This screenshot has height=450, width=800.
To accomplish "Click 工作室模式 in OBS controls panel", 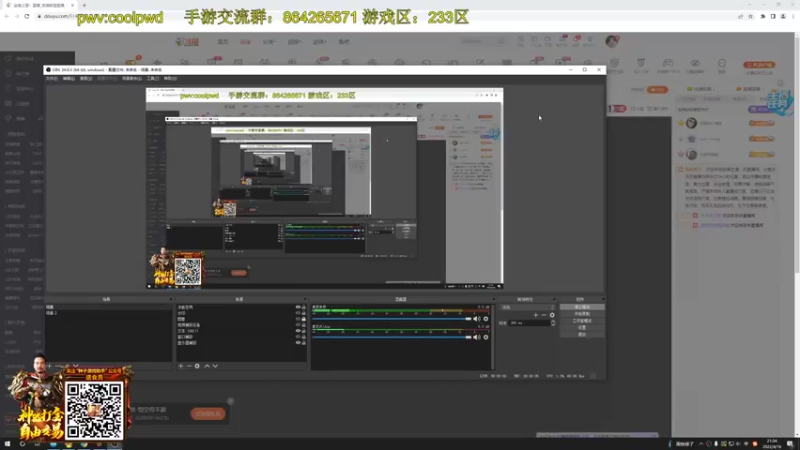I will [x=582, y=321].
